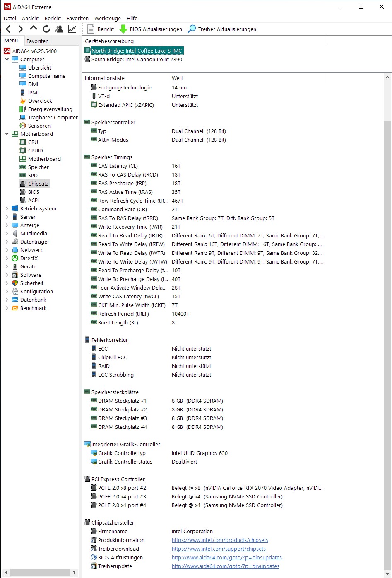Click vertical scrollbar down arrow
Viewport: 392px width, 578px height.
387,573
